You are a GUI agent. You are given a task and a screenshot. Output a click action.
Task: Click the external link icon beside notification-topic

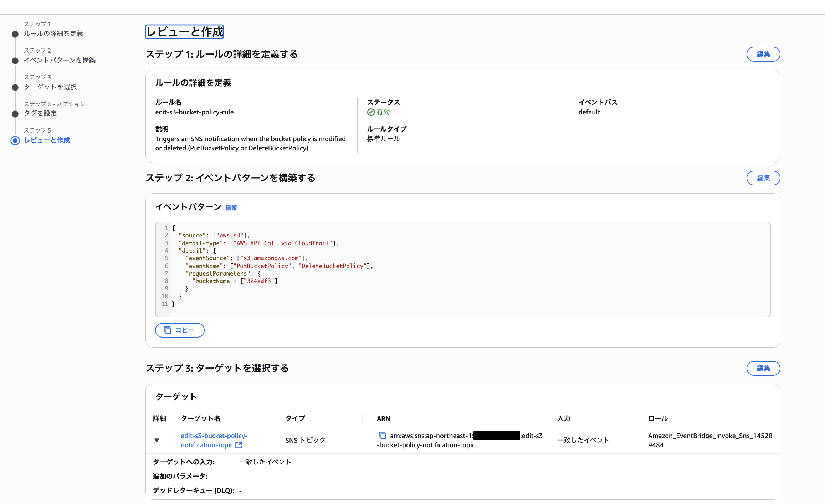coord(239,445)
